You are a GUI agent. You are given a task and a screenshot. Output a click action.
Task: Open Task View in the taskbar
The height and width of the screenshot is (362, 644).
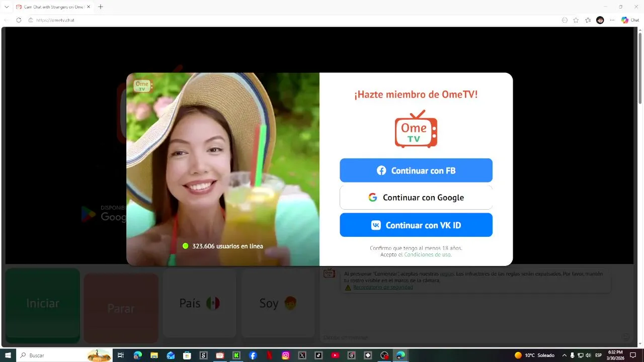(x=121, y=355)
